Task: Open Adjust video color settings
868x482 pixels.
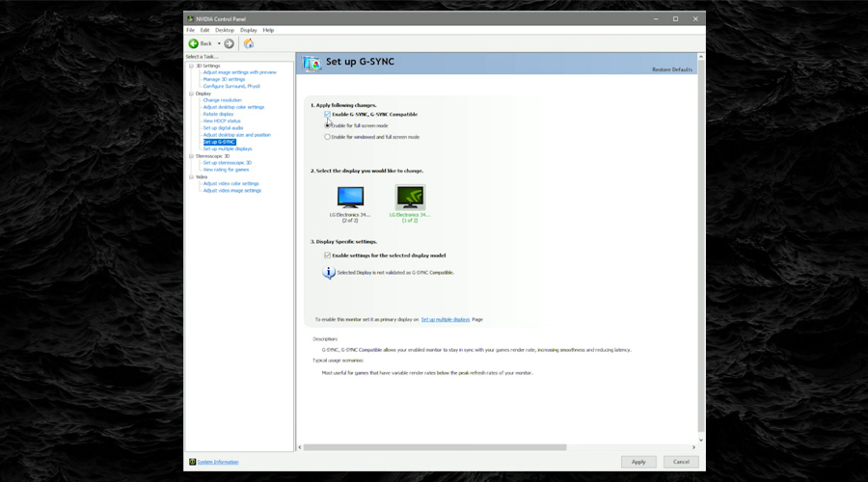Action: tap(231, 184)
